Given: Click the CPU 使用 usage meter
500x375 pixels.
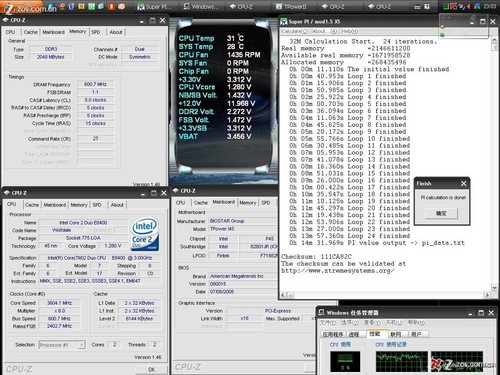Looking at the screenshot, I should 345,361.
